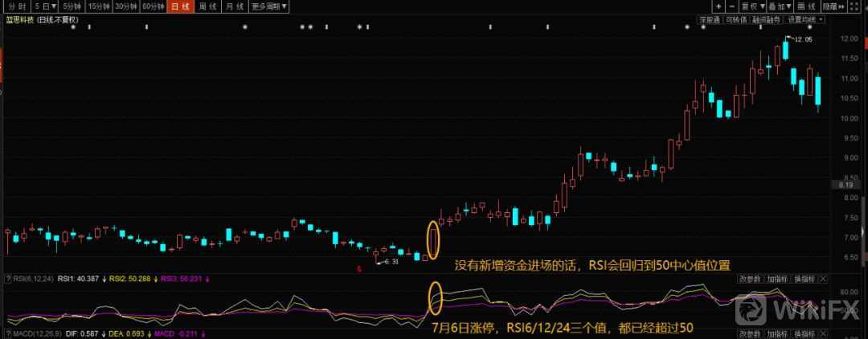Viewport: 868px width, 339px height.
Task: Click the RSI panel help question icon
Action: (8, 279)
